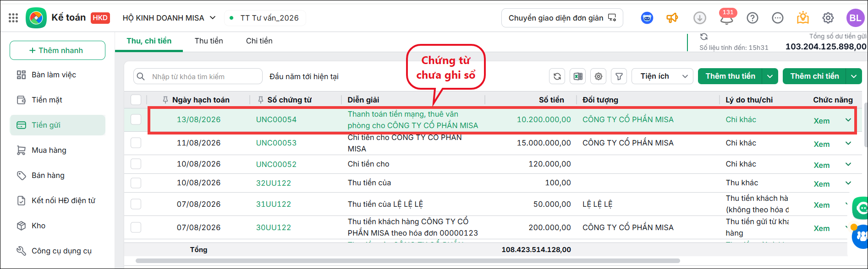This screenshot has height=269, width=868.
Task: Open Mua hàng in sidebar
Action: point(57,150)
